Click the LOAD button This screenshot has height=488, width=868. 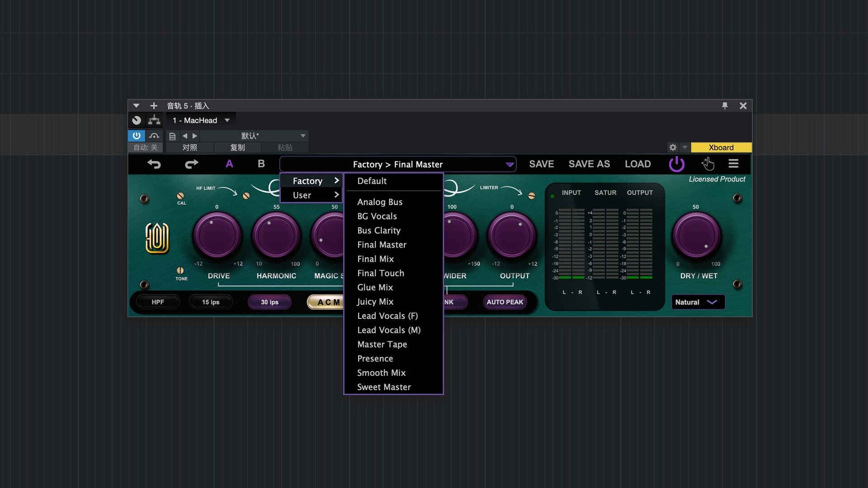(637, 164)
